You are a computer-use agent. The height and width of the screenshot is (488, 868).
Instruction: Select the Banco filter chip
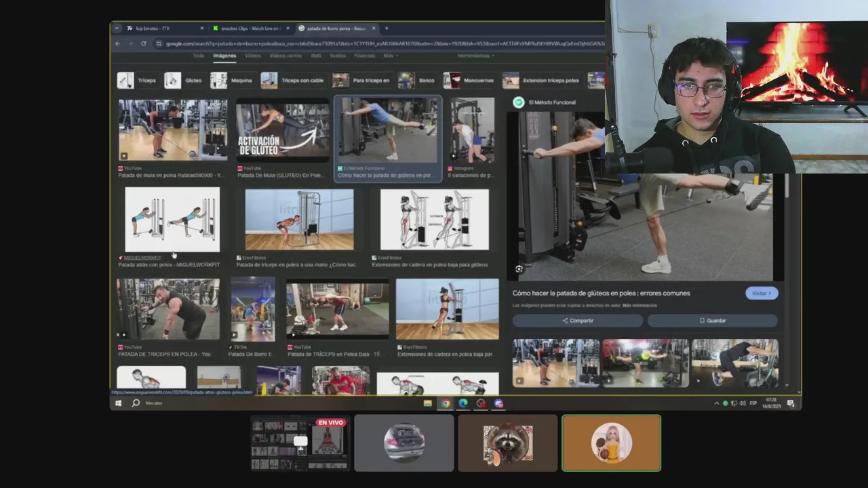coord(416,81)
